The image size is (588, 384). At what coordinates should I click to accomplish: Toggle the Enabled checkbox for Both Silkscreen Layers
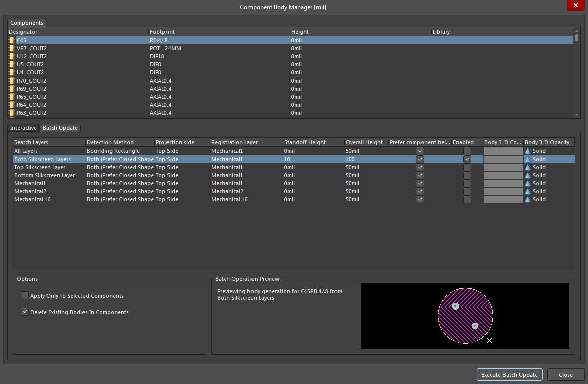(x=467, y=159)
